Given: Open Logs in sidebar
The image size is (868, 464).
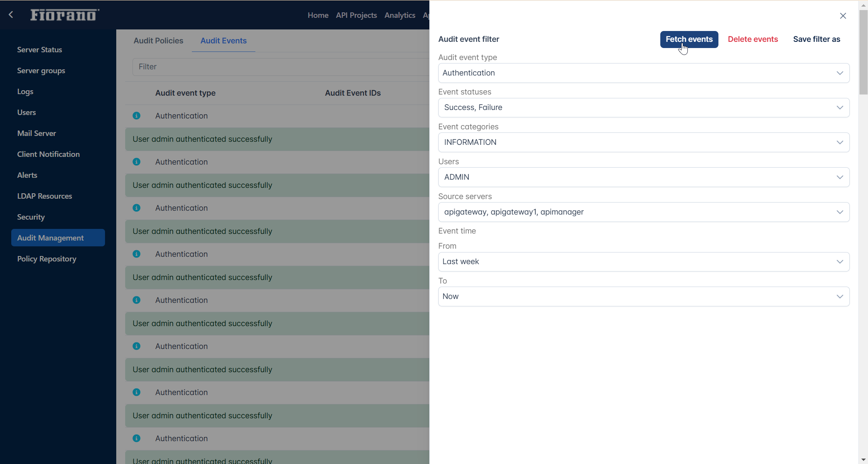Looking at the screenshot, I should tap(25, 91).
